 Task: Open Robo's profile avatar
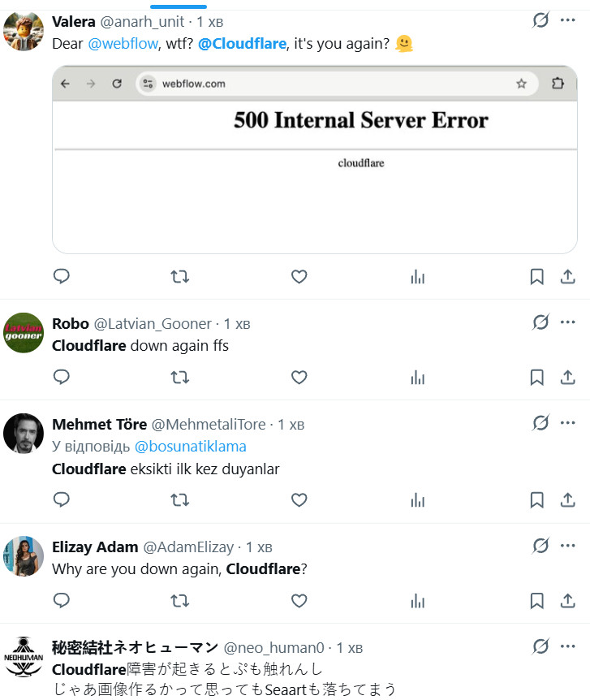coord(24,333)
